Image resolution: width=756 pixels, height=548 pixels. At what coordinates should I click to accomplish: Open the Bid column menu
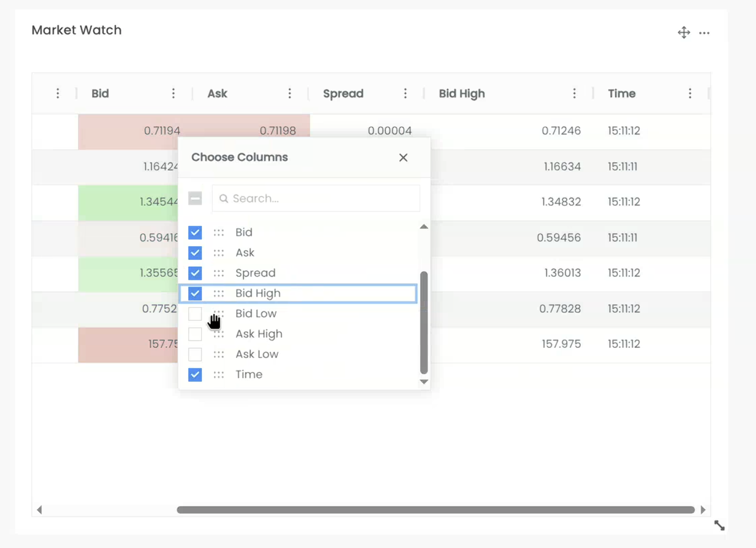click(x=173, y=93)
